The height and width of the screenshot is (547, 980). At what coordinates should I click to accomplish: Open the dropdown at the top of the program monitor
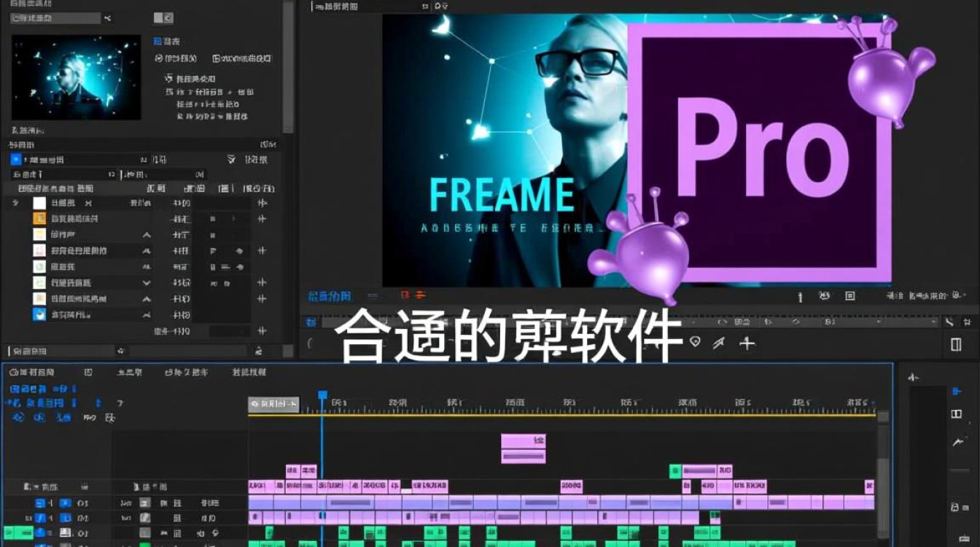[x=371, y=6]
